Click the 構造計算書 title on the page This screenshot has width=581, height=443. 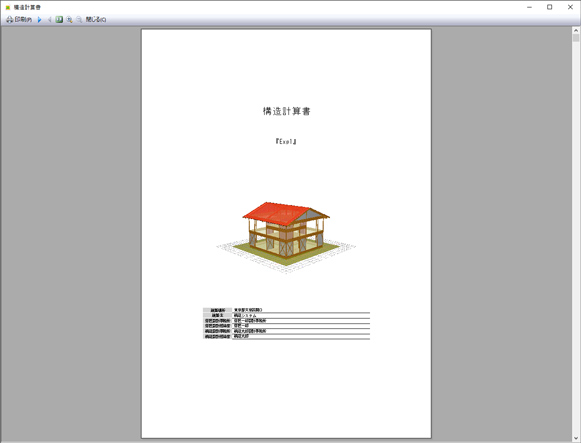[x=286, y=111]
